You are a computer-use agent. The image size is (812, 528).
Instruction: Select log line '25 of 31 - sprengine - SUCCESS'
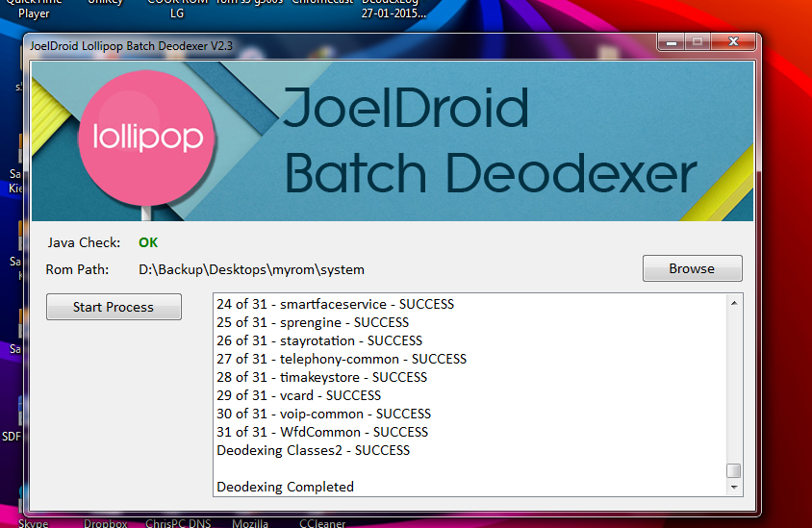click(x=313, y=322)
